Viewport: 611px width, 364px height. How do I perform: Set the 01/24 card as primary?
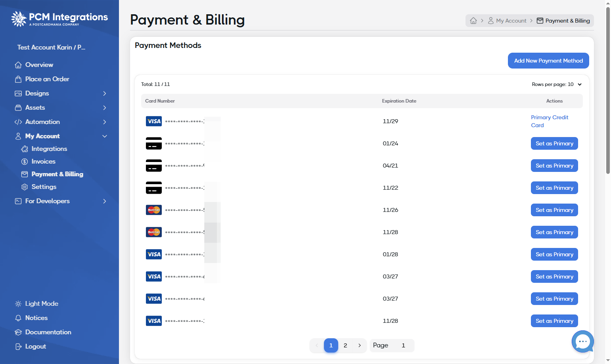pos(554,143)
